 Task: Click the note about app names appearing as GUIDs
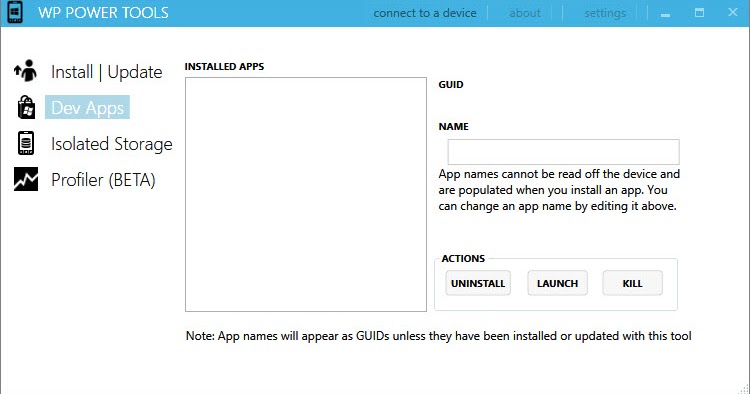(439, 336)
